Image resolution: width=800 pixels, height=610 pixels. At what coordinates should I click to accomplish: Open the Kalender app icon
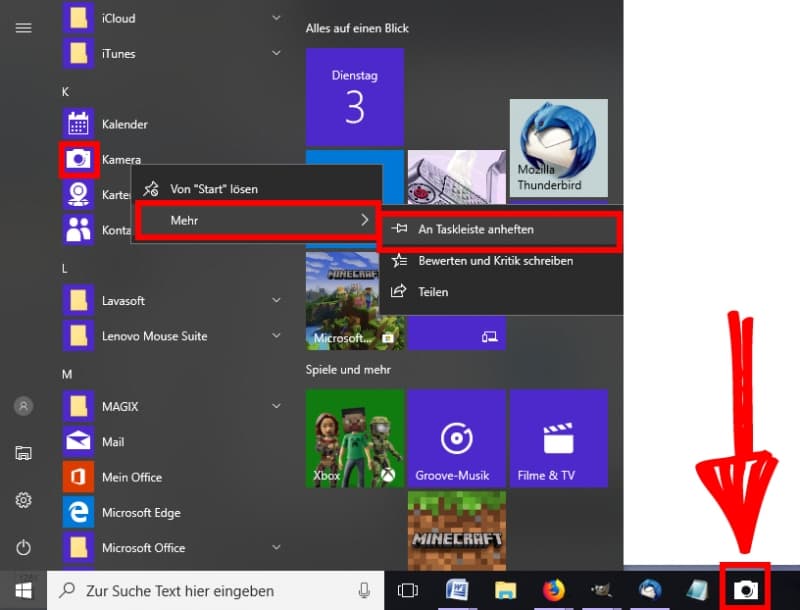tap(78, 124)
